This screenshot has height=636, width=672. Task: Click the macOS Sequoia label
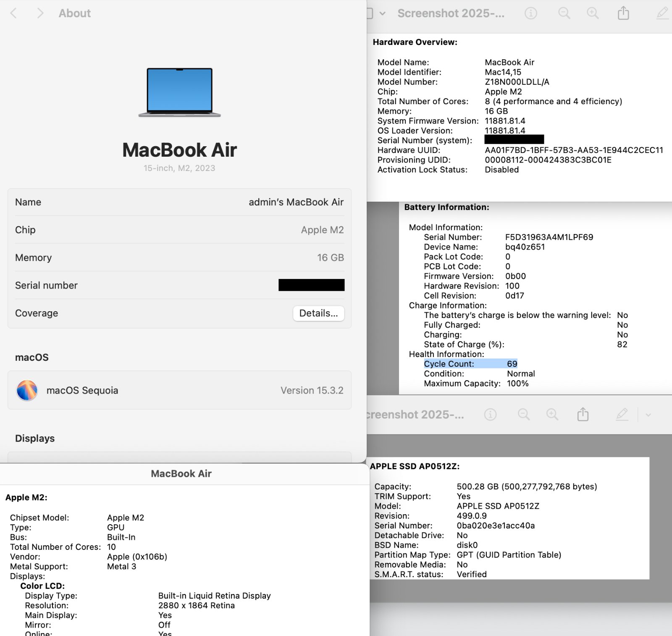click(82, 390)
